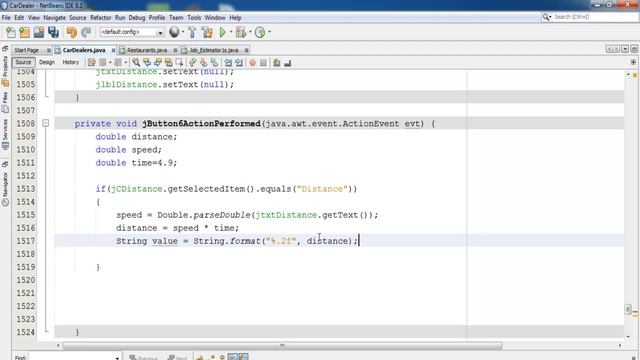
Task: Click the Find Next Occurrence icon
Action: click(x=158, y=62)
